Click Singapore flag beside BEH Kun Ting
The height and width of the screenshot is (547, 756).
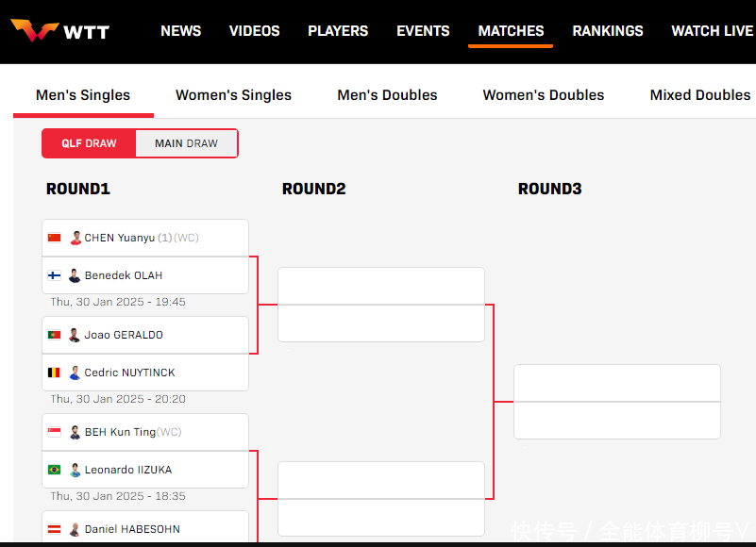pos(55,432)
